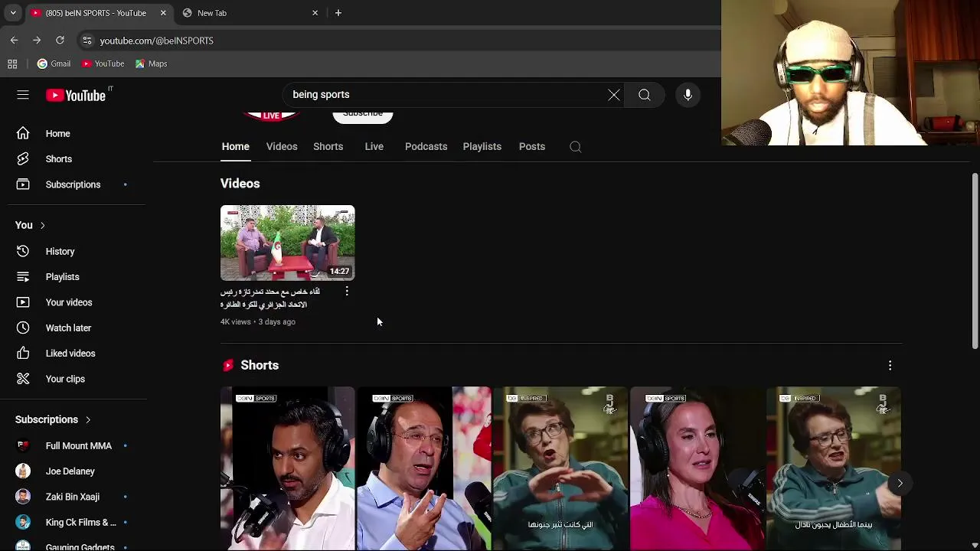This screenshot has width=980, height=551.
Task: Click the YouTube logo
Action: coord(77,95)
